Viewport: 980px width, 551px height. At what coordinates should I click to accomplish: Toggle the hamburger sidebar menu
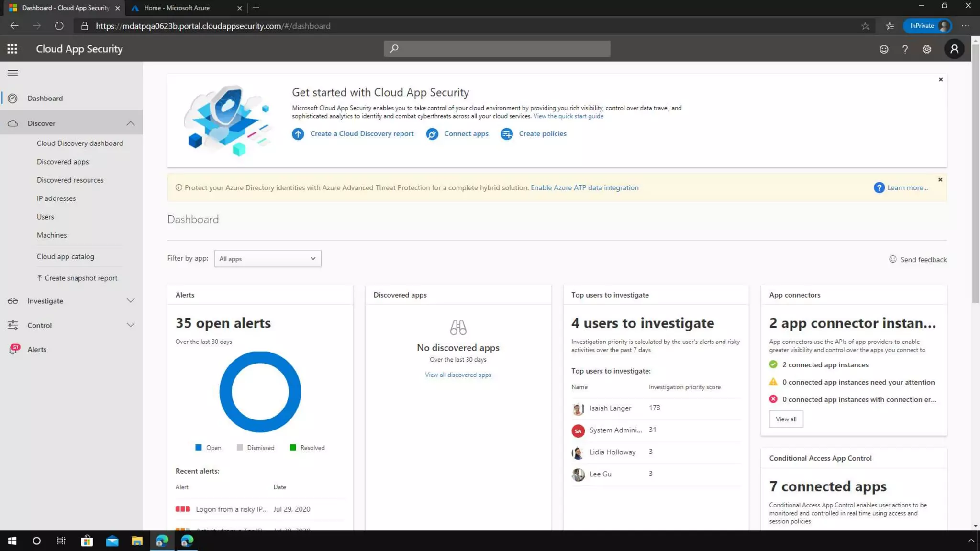(x=13, y=73)
